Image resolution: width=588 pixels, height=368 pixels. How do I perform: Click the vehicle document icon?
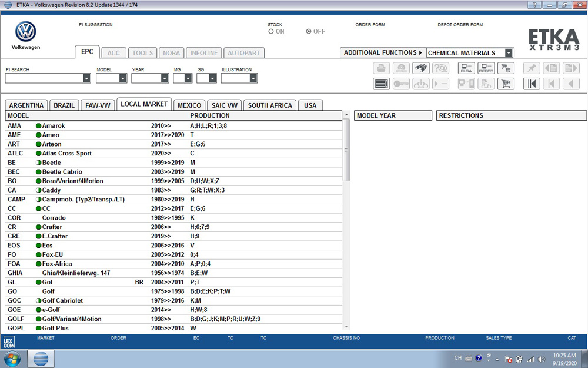pyautogui.click(x=486, y=84)
